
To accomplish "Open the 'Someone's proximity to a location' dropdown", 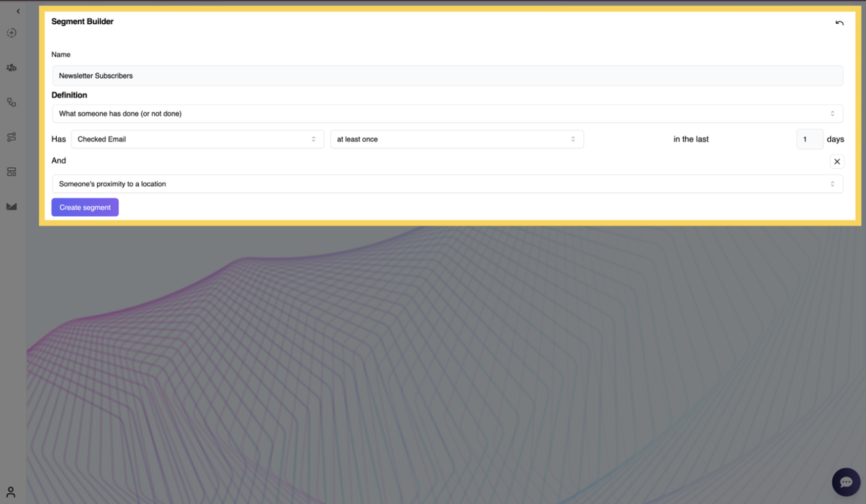I will coord(447,184).
